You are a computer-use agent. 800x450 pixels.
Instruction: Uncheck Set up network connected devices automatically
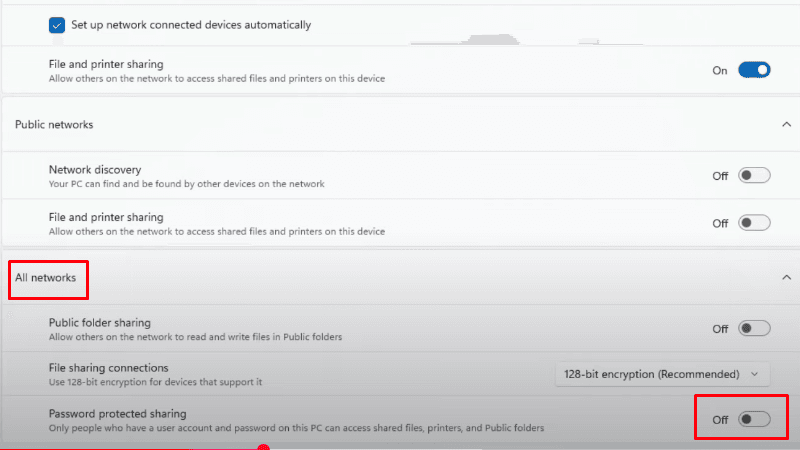click(57, 25)
